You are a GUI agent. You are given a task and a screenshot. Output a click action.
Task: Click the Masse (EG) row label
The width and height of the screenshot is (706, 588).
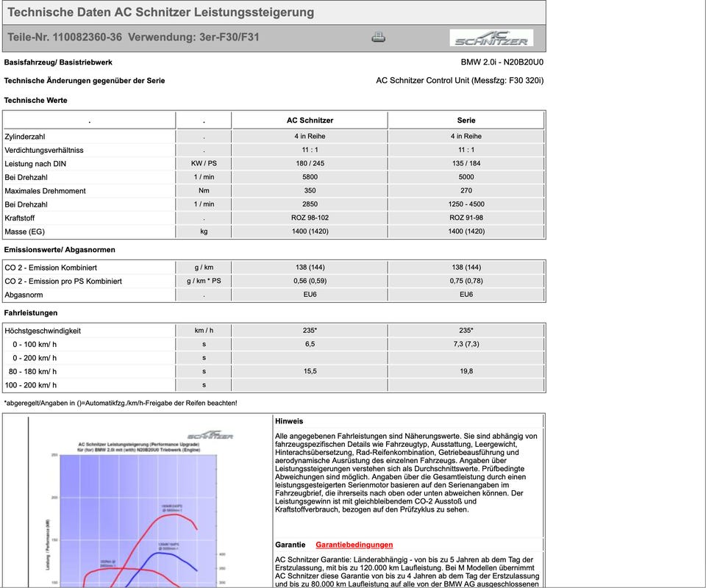coord(25,232)
